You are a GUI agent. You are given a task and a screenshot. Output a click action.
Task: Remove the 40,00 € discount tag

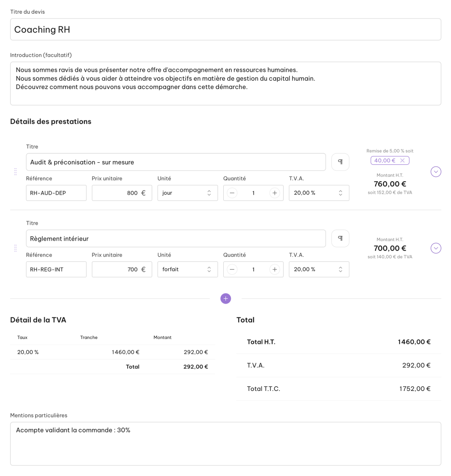coord(403,160)
